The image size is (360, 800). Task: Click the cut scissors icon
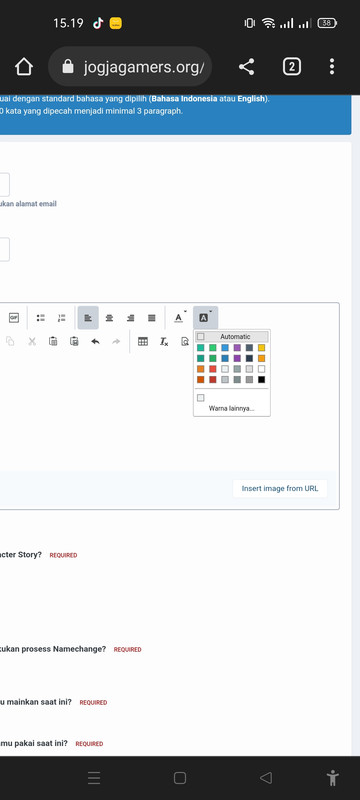[x=32, y=341]
